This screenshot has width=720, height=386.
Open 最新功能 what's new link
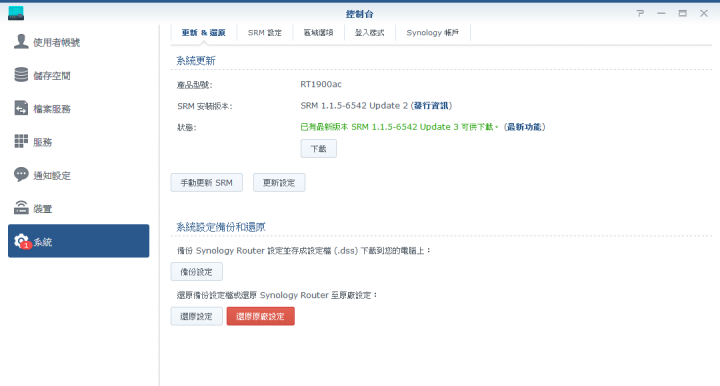(x=524, y=127)
